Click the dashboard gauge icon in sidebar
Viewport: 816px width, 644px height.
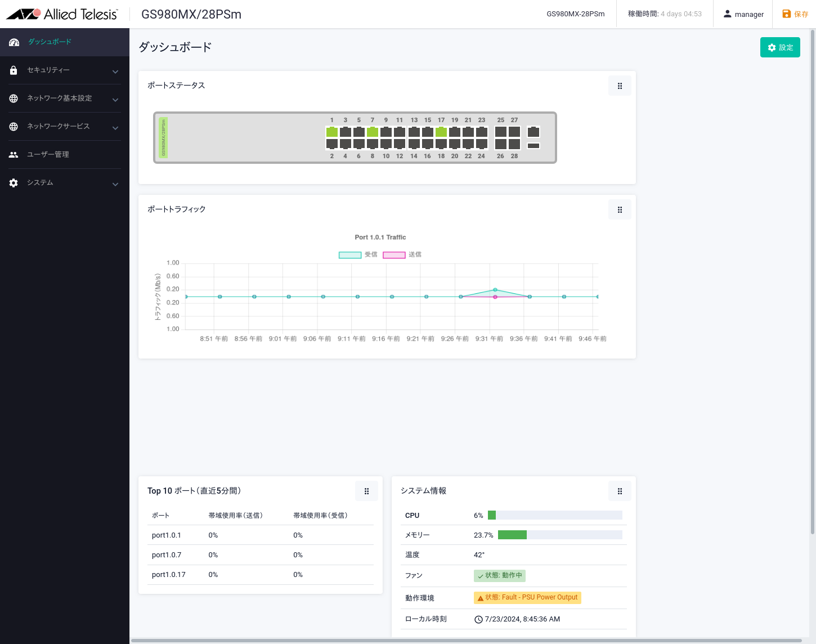tap(14, 42)
